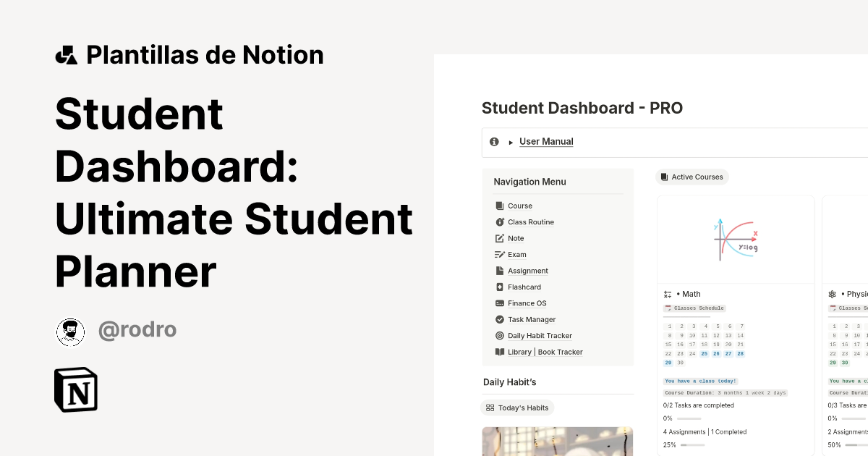Open the Active Courses view
Image resolution: width=868 pixels, height=456 pixels.
[692, 177]
